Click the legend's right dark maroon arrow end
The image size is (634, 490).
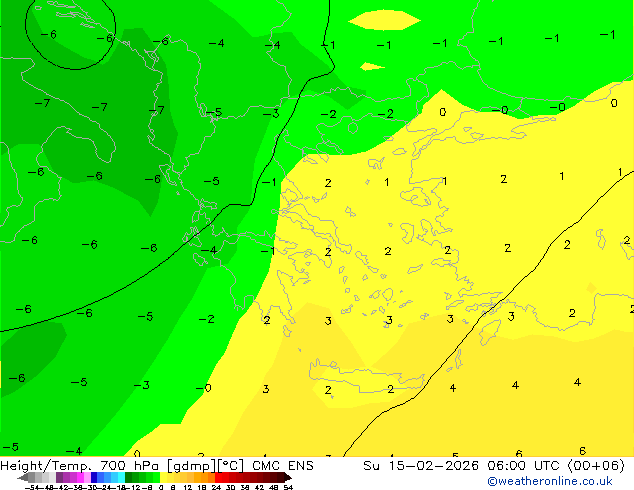[288, 478]
